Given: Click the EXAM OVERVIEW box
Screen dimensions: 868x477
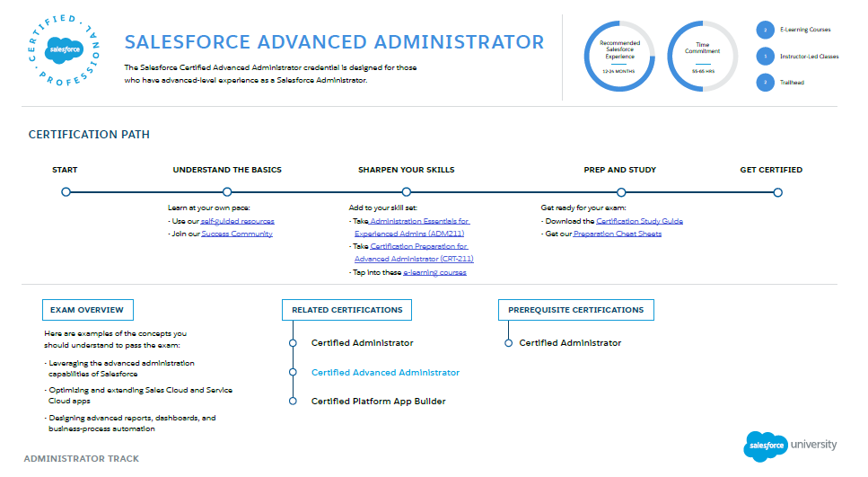Looking at the screenshot, I should coord(87,310).
